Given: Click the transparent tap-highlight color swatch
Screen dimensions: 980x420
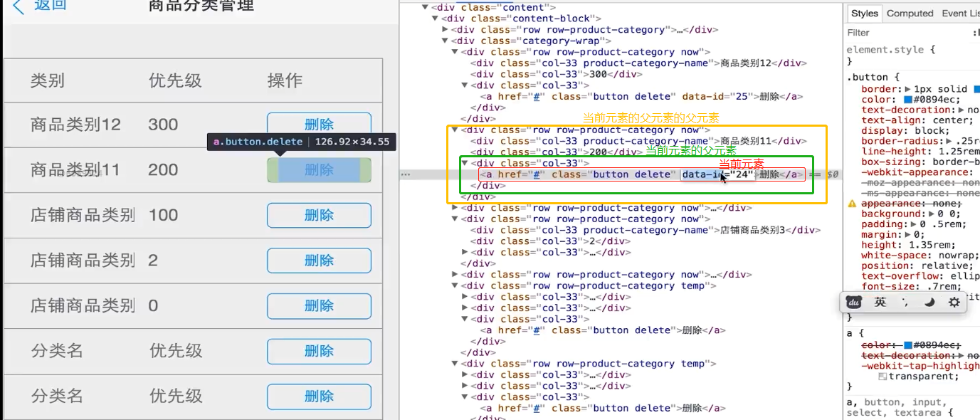Looking at the screenshot, I should (882, 376).
